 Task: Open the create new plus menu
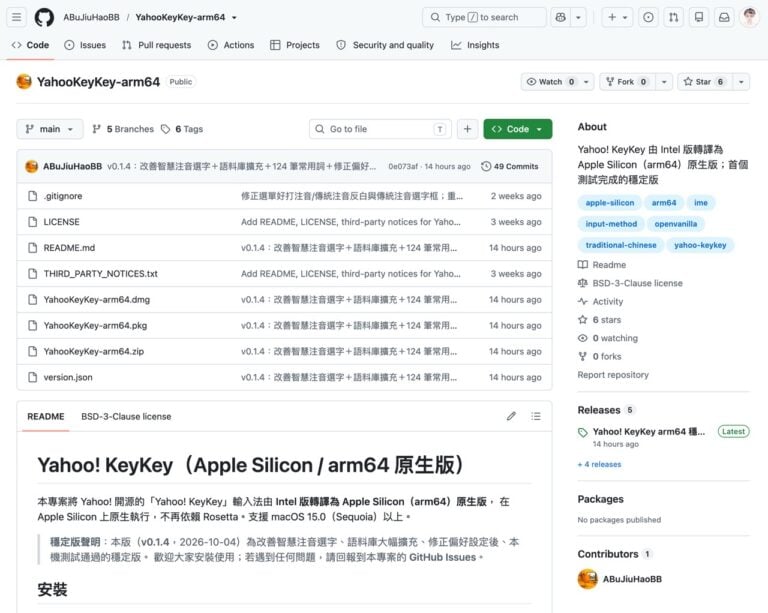(617, 17)
